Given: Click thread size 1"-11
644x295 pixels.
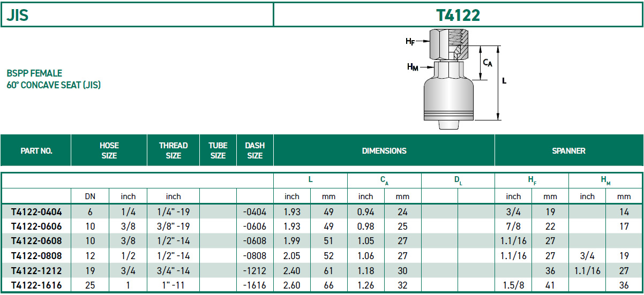Looking at the screenshot, I should pos(174,285).
